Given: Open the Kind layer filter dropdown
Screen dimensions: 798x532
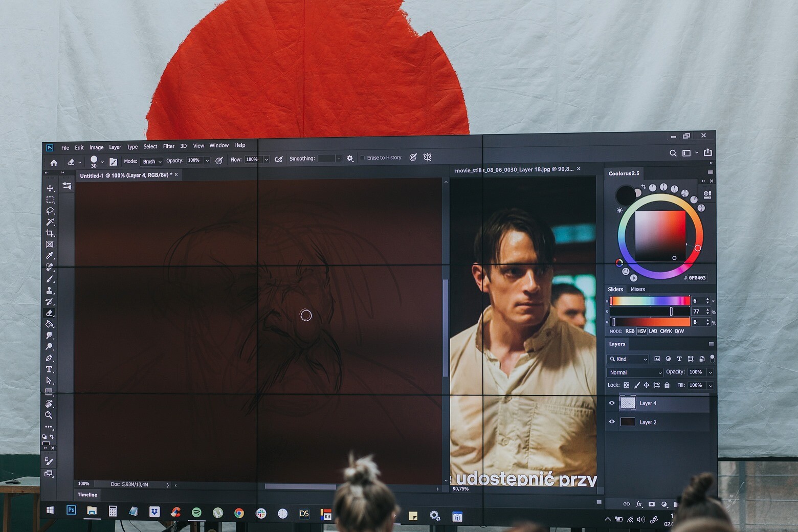Looking at the screenshot, I should pos(628,359).
